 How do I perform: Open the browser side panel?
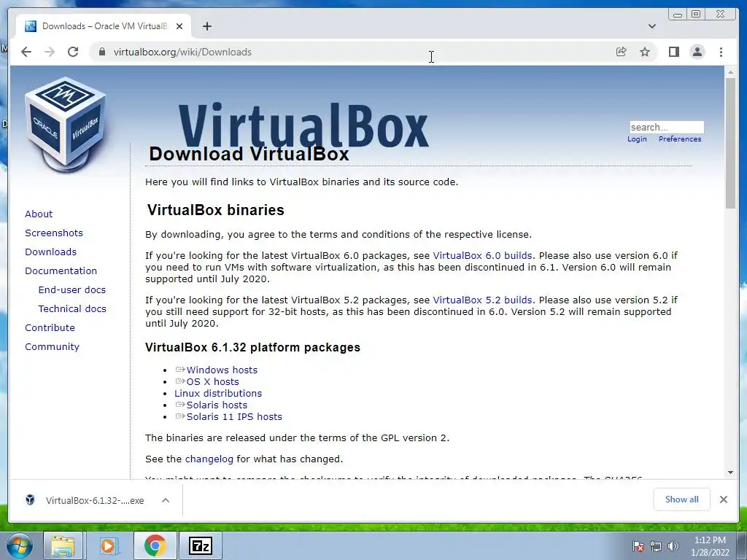click(673, 52)
